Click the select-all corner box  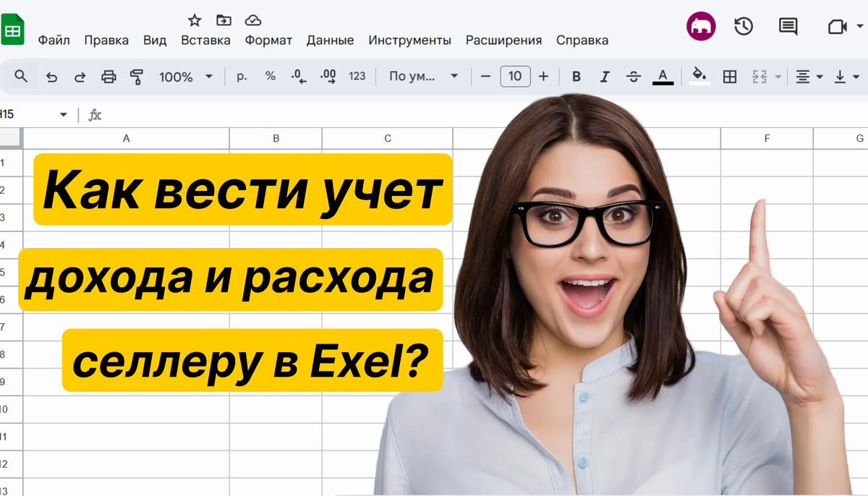[11, 138]
